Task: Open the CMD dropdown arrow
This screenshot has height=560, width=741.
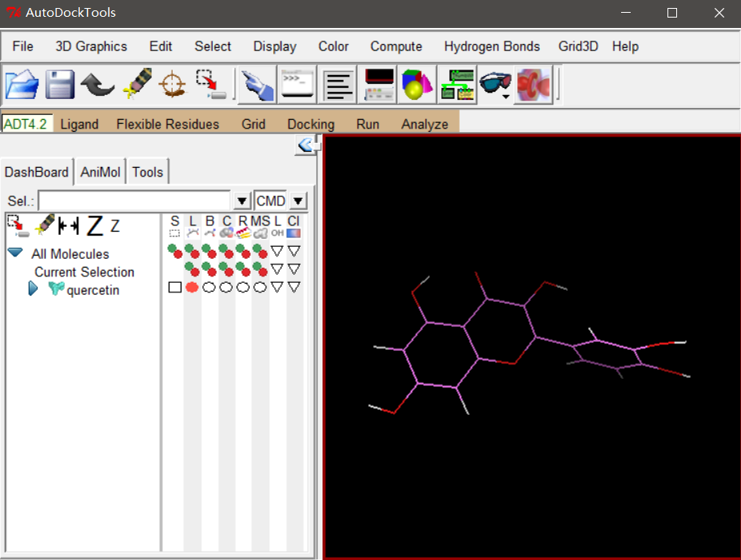Action: coord(297,201)
